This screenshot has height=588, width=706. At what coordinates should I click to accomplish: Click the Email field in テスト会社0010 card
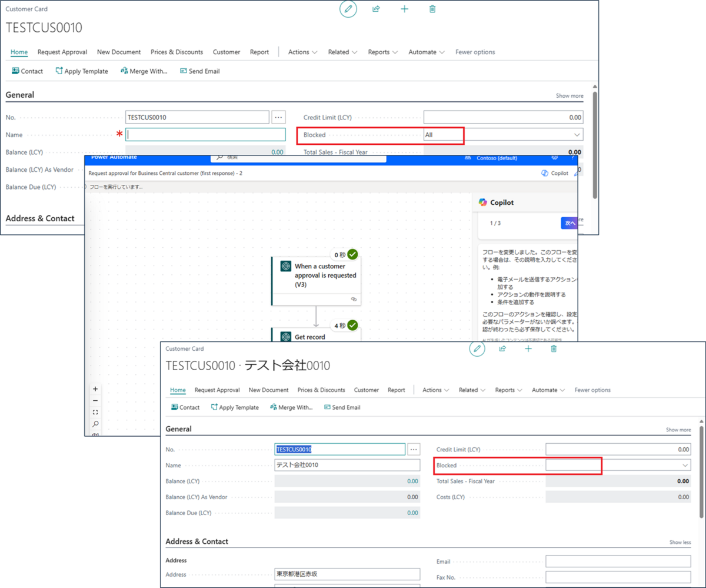[618, 561]
